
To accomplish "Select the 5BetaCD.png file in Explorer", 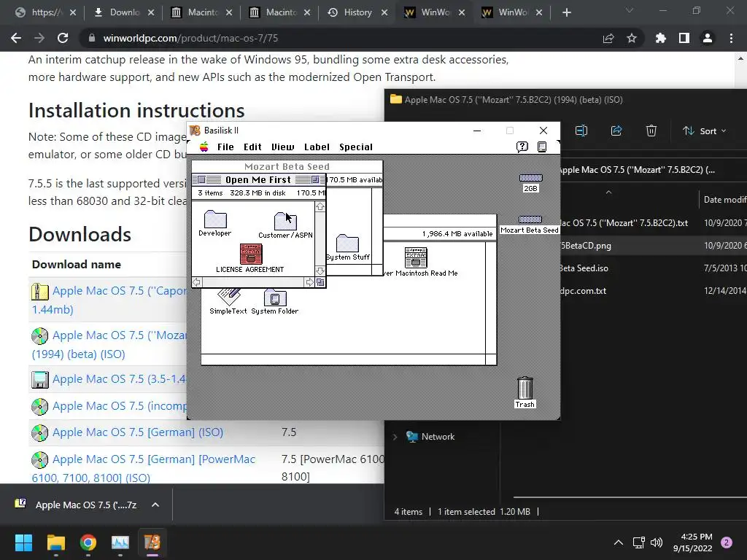I will pos(586,246).
